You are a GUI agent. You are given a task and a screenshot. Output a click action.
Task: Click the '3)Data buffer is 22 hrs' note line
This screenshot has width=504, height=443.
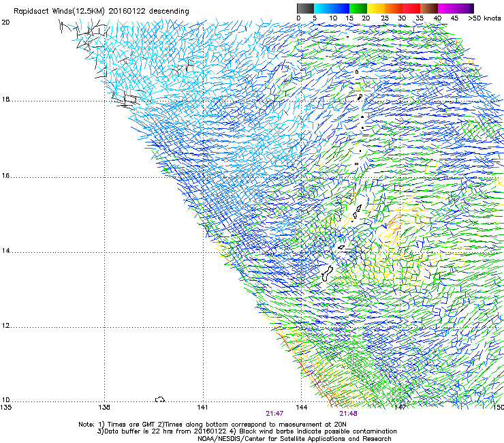point(247,431)
